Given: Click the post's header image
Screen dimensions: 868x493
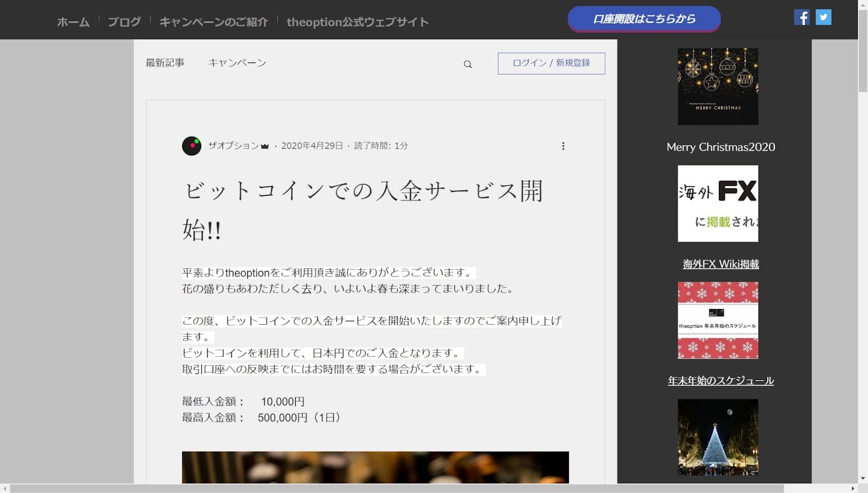Looking at the screenshot, I should coord(375,467).
